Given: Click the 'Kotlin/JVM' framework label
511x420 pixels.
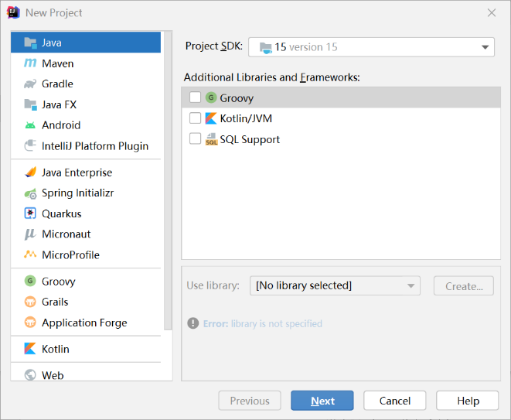Looking at the screenshot, I should [x=246, y=118].
